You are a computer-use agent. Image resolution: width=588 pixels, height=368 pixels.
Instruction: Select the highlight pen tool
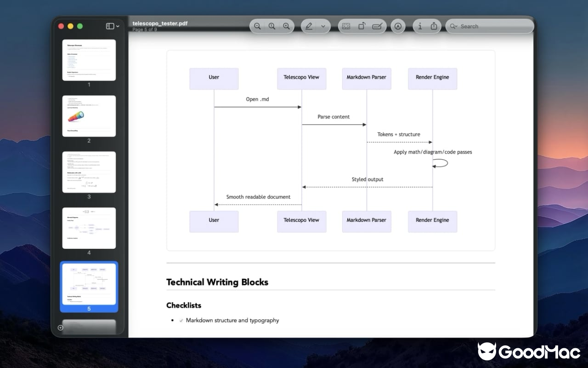(x=309, y=26)
